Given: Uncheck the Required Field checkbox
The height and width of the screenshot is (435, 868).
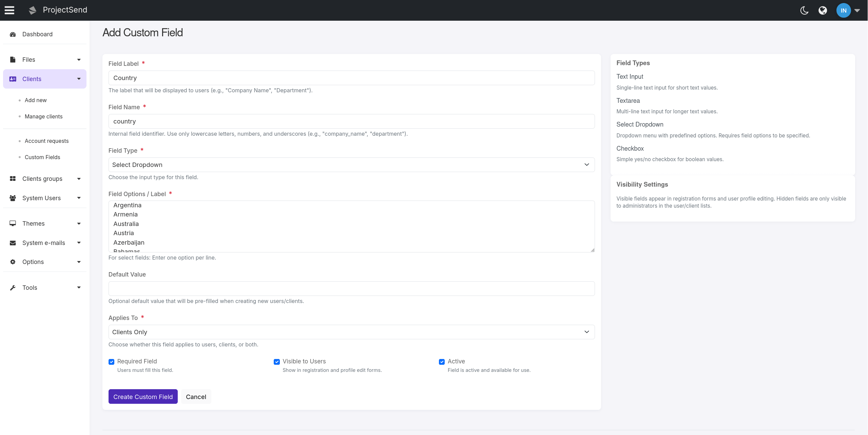Looking at the screenshot, I should (111, 362).
